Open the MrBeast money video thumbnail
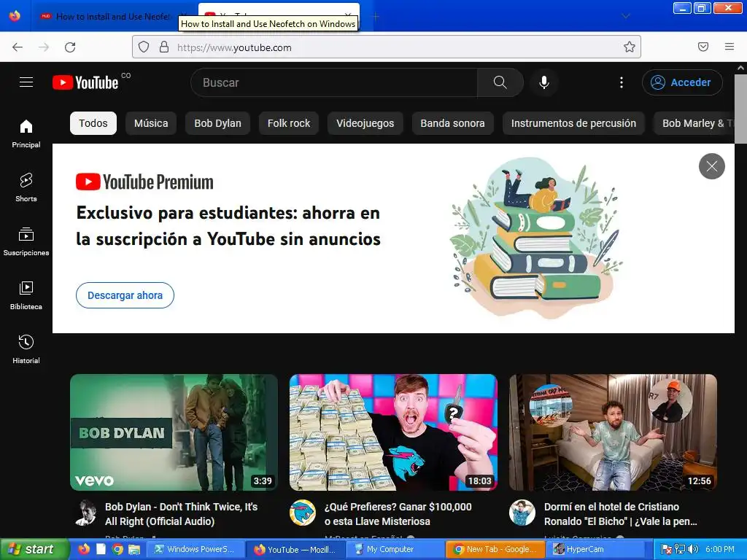Image resolution: width=747 pixels, height=560 pixels. coord(393,432)
